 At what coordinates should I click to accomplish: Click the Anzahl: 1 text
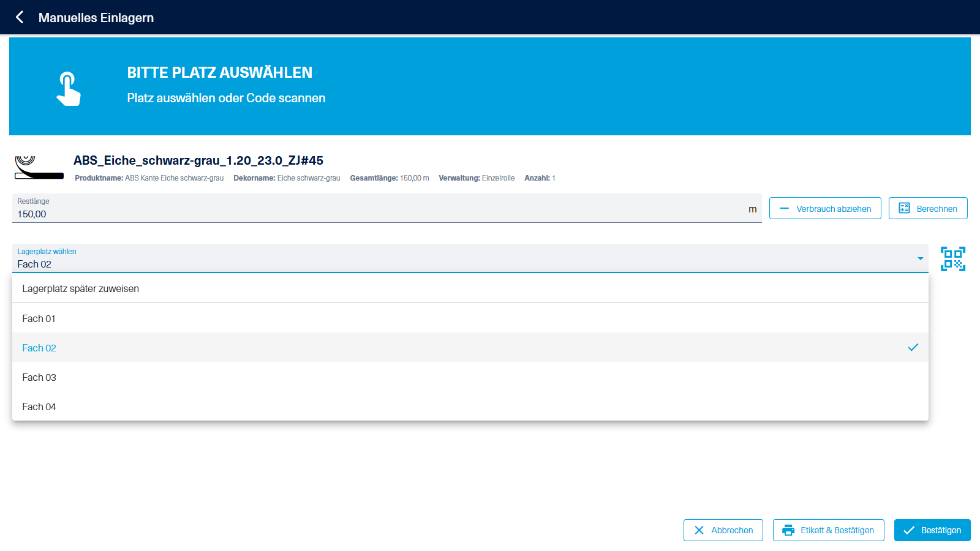coord(540,178)
